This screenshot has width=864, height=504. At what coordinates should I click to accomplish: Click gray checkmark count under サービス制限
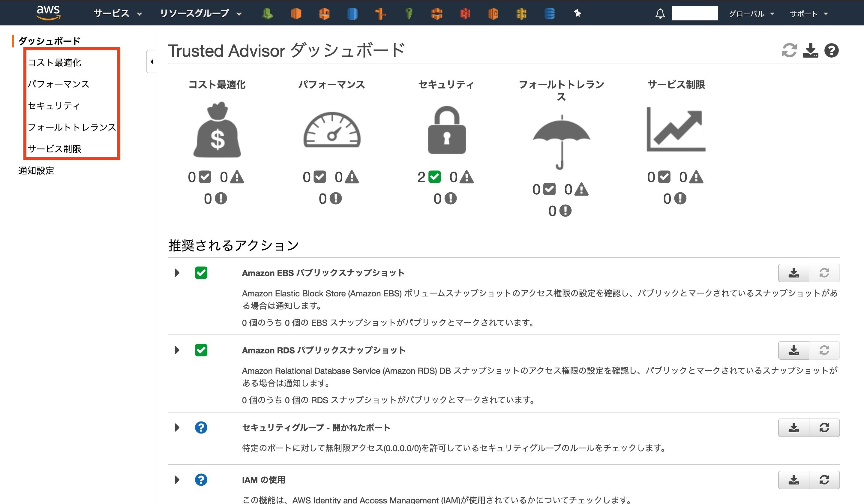(x=658, y=177)
